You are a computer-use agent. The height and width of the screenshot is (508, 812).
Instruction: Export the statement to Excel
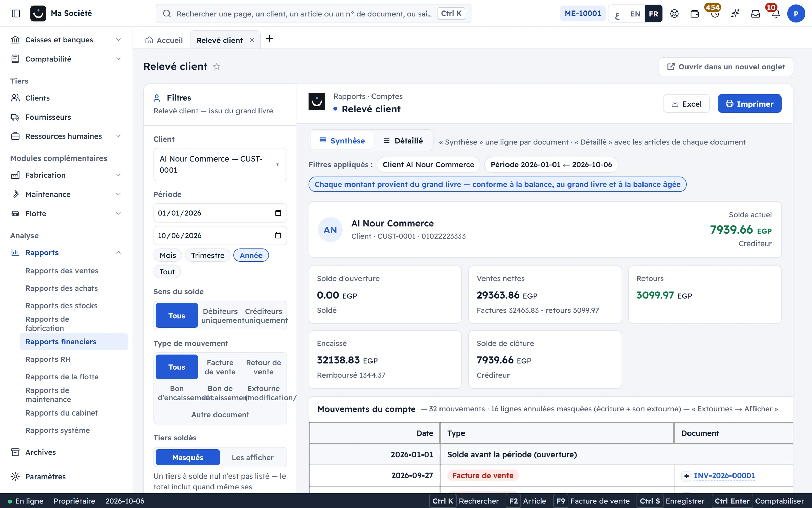(686, 104)
